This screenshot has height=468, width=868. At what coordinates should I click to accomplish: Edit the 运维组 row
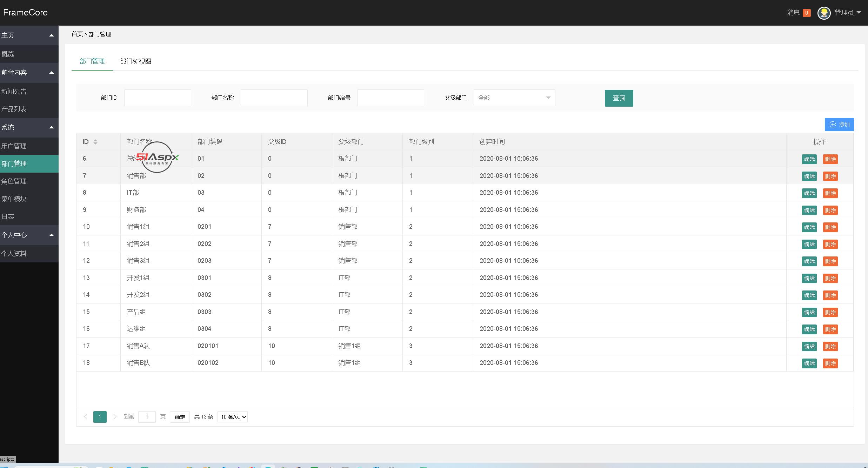[x=809, y=329]
